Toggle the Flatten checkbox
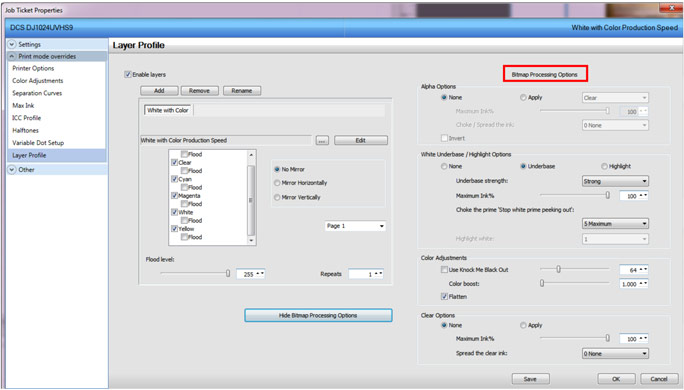The image size is (684, 390). [444, 297]
